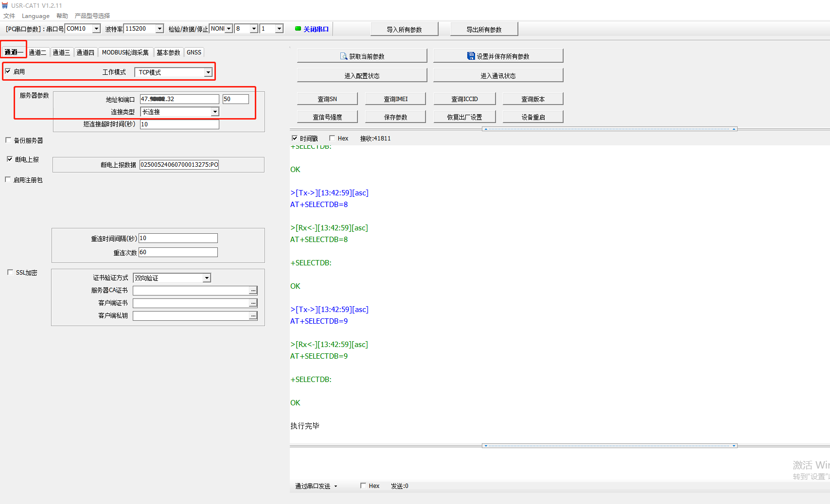
Task: Open the browse button for 客户端私钥
Action: [253, 316]
